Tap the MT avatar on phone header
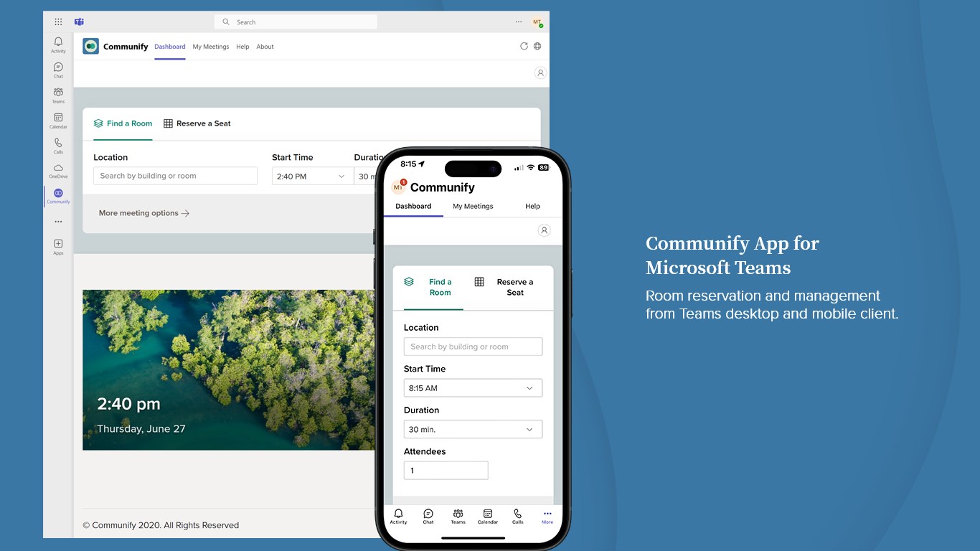 398,187
